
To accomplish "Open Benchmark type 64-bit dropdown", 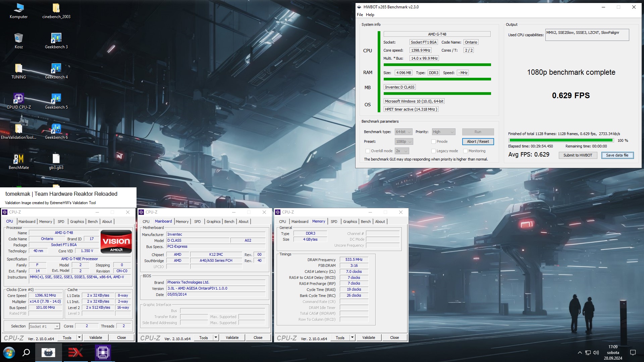I will 403,132.
